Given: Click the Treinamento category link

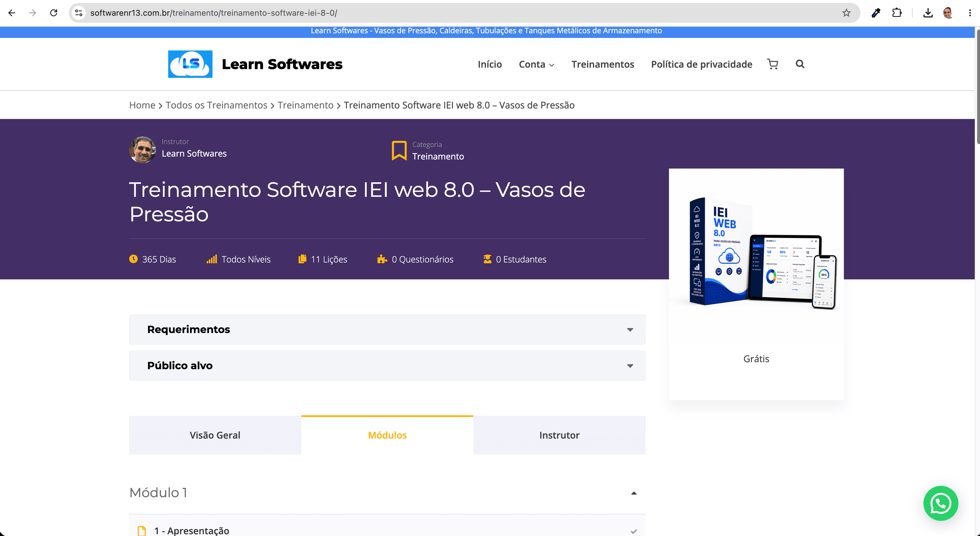Looking at the screenshot, I should point(438,157).
